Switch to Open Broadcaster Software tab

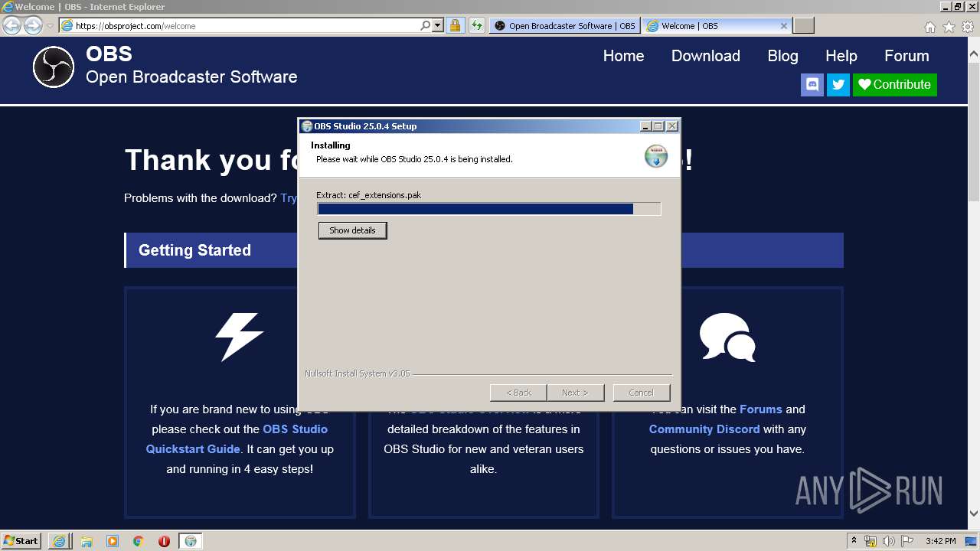[x=564, y=25]
